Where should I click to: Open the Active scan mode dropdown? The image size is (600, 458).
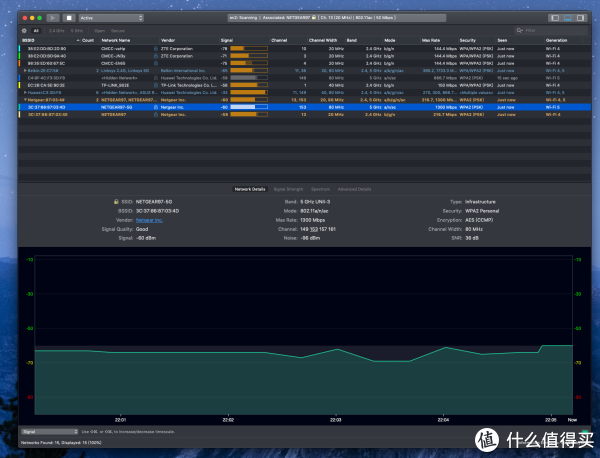[x=111, y=18]
